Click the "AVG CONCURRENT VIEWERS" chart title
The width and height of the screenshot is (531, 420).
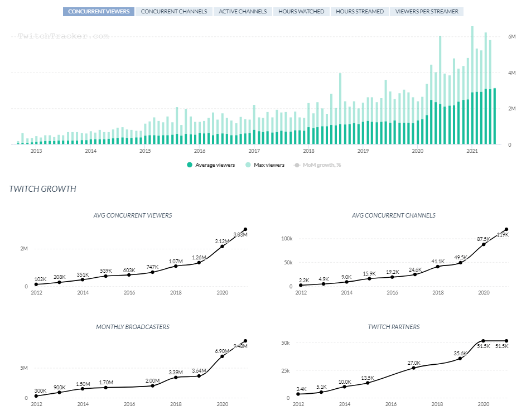[133, 215]
